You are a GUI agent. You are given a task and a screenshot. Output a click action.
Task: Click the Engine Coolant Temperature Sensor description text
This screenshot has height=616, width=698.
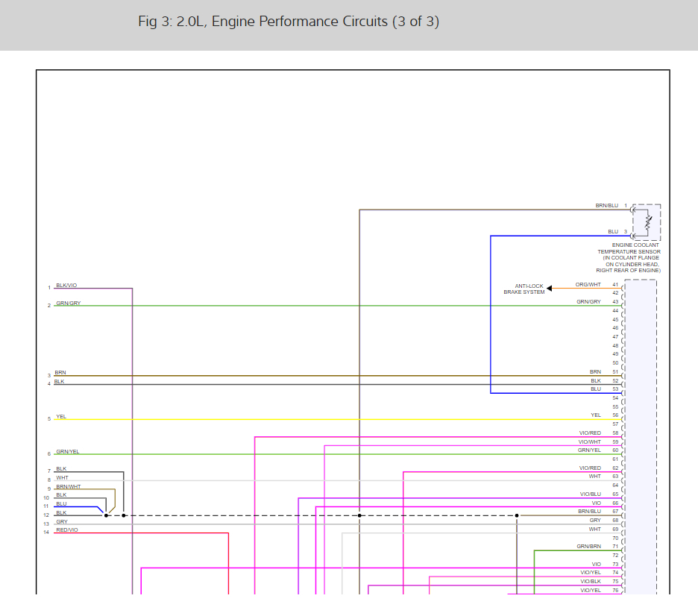629,257
